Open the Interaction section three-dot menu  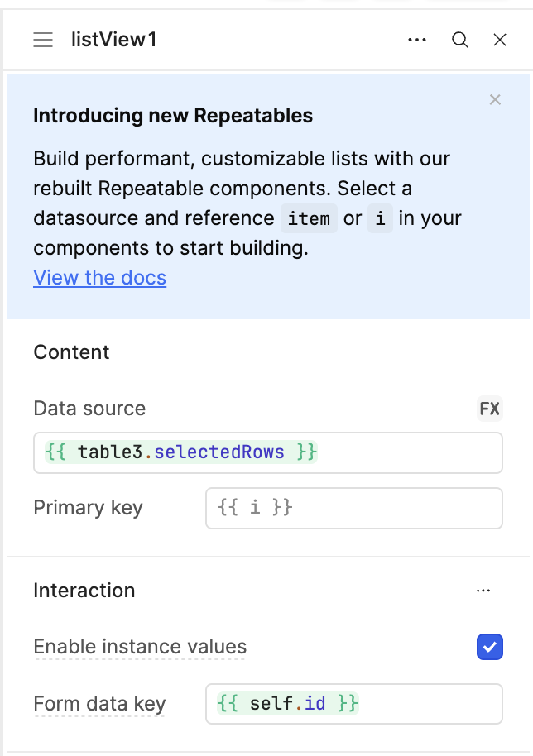pos(483,591)
